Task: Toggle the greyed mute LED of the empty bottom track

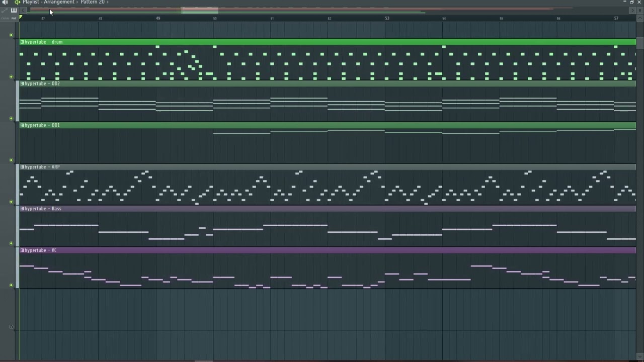Action: tap(11, 327)
